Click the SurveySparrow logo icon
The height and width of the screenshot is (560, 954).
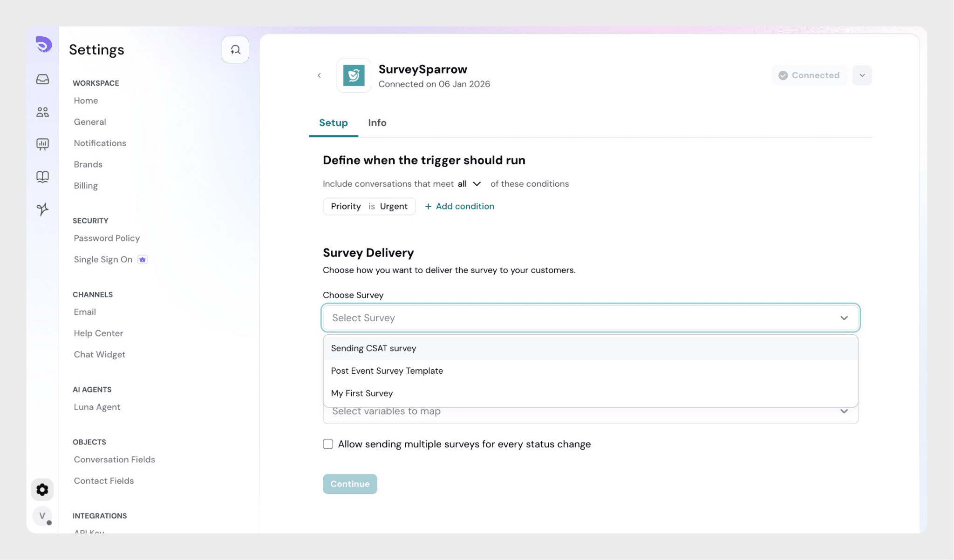tap(354, 75)
